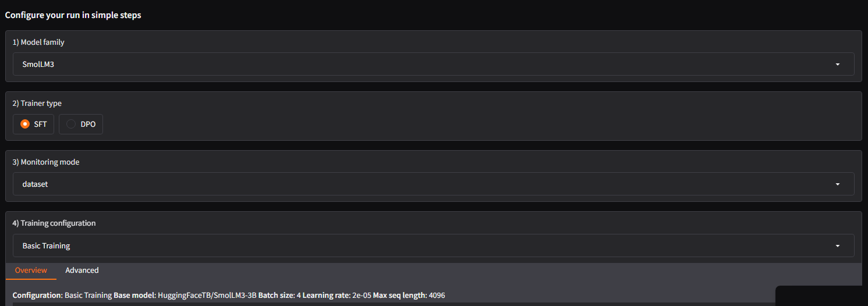Click the "1) Model family" label
Image resolution: width=868 pixels, height=306 pixels.
(x=38, y=42)
